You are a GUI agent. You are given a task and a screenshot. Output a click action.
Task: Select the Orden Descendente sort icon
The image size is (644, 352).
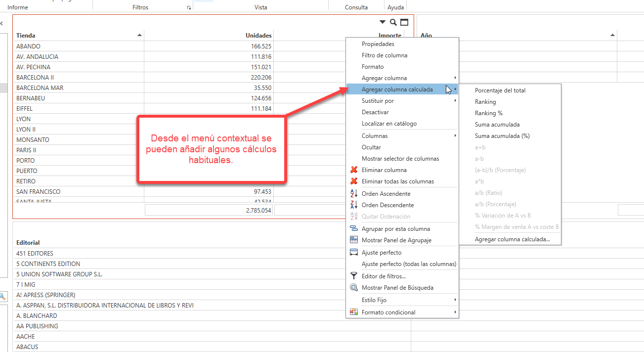click(353, 205)
